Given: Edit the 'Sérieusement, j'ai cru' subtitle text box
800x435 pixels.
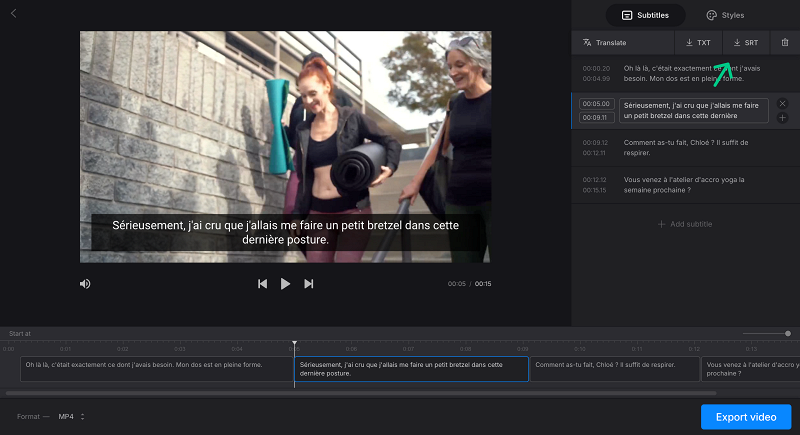Looking at the screenshot, I should (x=694, y=111).
